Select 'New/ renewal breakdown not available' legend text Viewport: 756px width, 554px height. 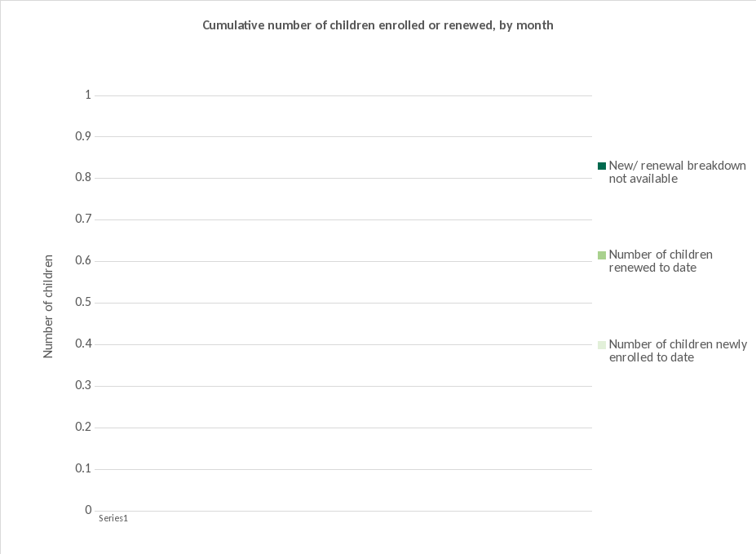677,172
